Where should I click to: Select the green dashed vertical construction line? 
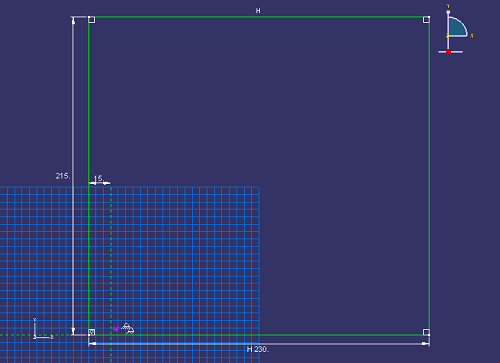(x=111, y=273)
